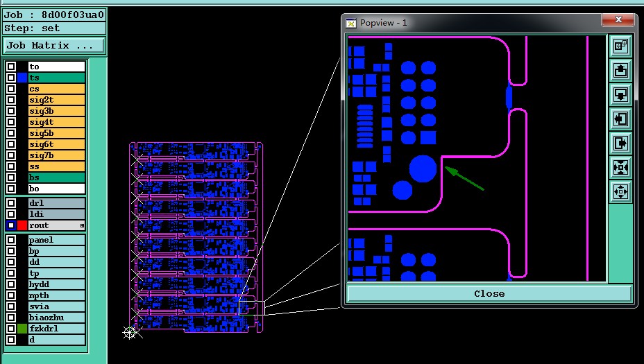Pan the Popview left
644x364 pixels.
coord(620,119)
